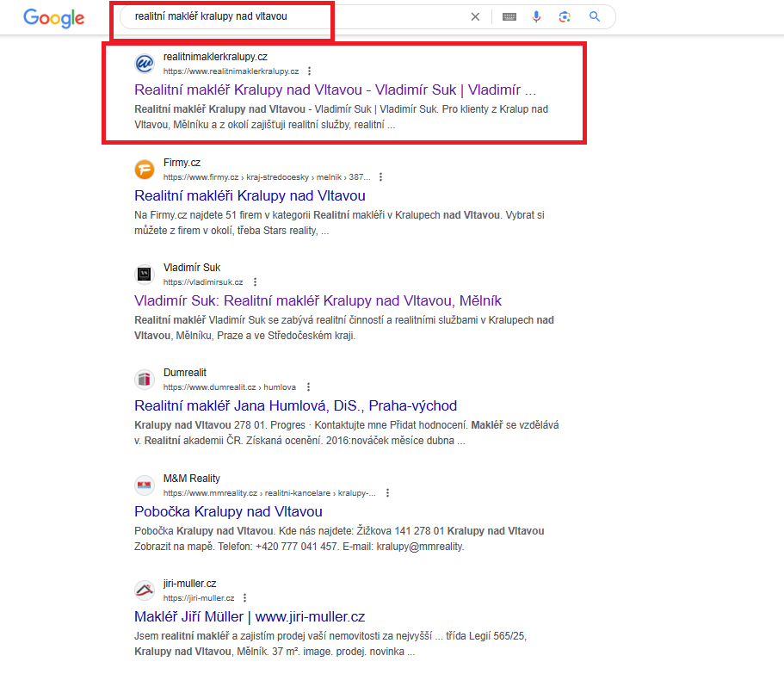Viewport: 784px width, 674px height.
Task: Click site name 'Vladimír Suk'
Action: point(192,268)
